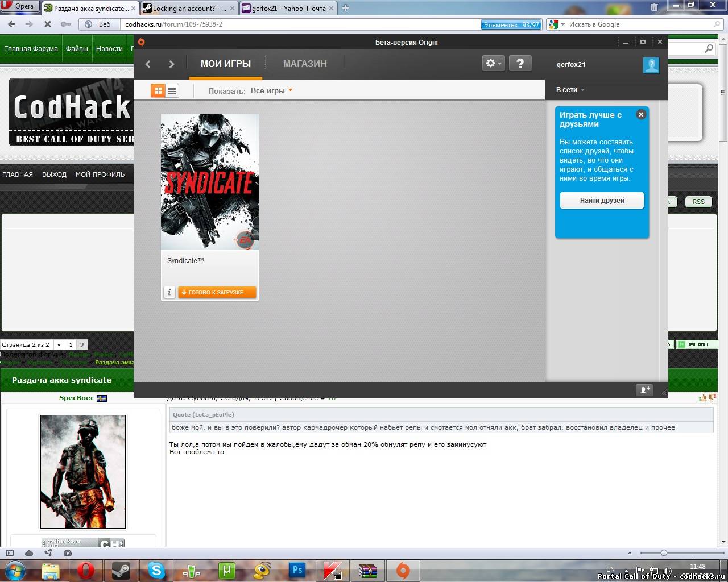Click gerfox21 username in Origin

[x=571, y=64]
